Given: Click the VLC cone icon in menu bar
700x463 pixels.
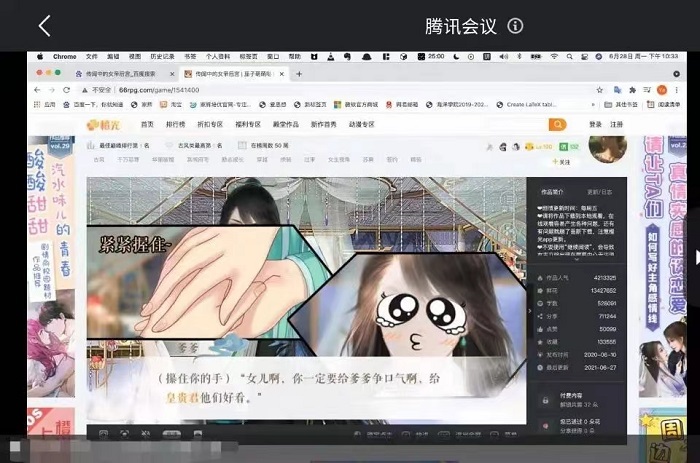Looking at the screenshot, I should click(x=331, y=57).
